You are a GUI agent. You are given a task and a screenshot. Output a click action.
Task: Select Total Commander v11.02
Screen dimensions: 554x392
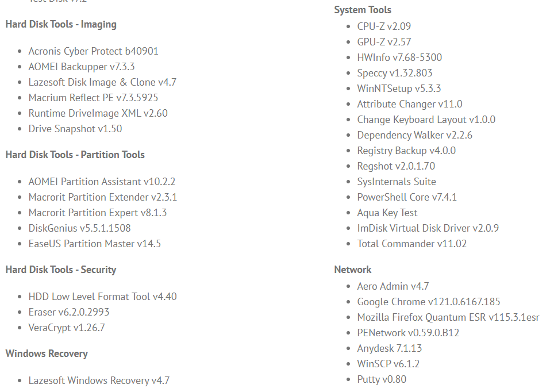coord(412,244)
